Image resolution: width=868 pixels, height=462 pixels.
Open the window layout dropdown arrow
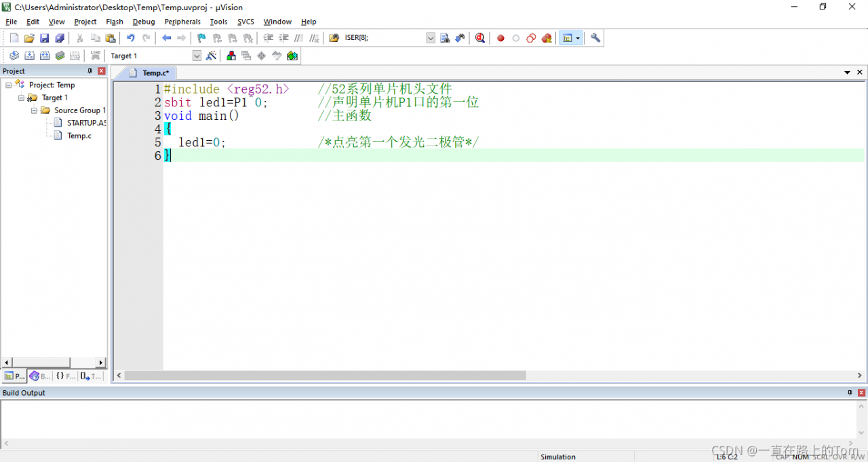point(578,39)
